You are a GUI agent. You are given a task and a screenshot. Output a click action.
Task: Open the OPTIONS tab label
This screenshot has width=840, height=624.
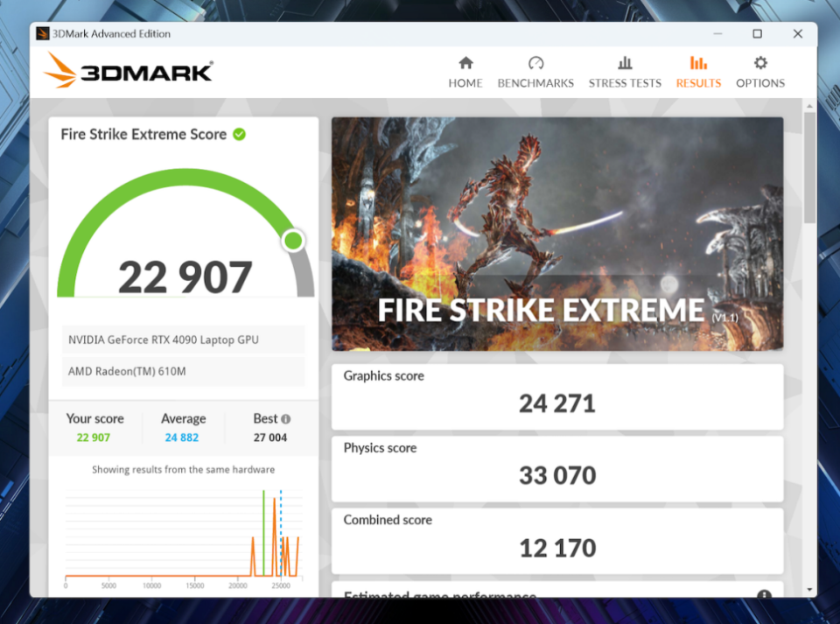pos(760,83)
